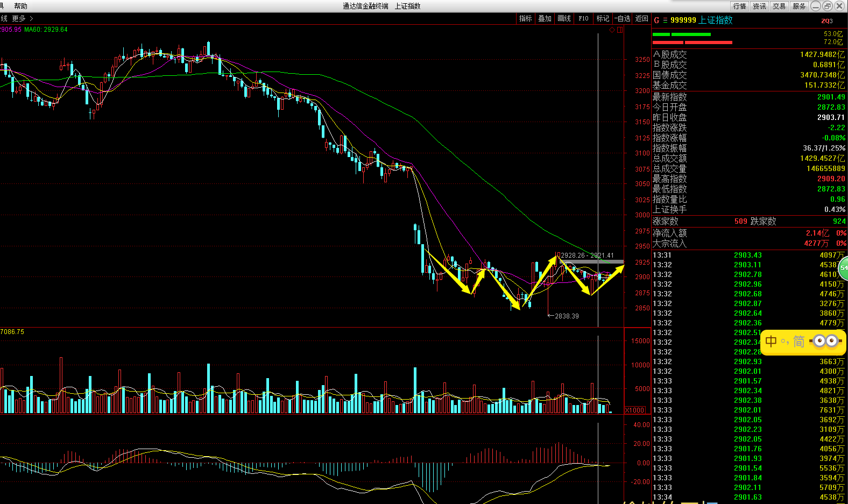Click the 7086.75 volume indicator value
The image size is (848, 504).
12,332
